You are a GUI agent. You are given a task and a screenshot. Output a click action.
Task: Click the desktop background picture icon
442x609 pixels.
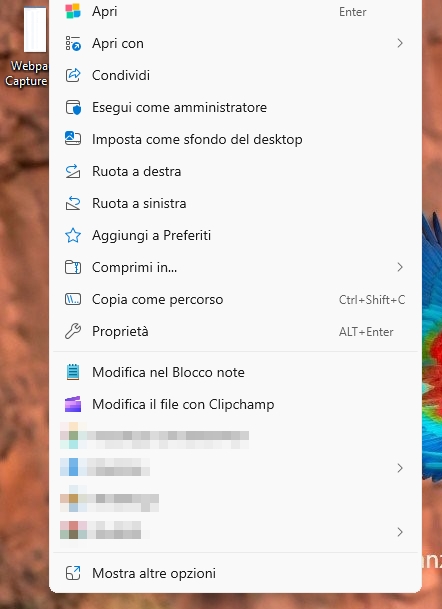(x=73, y=139)
